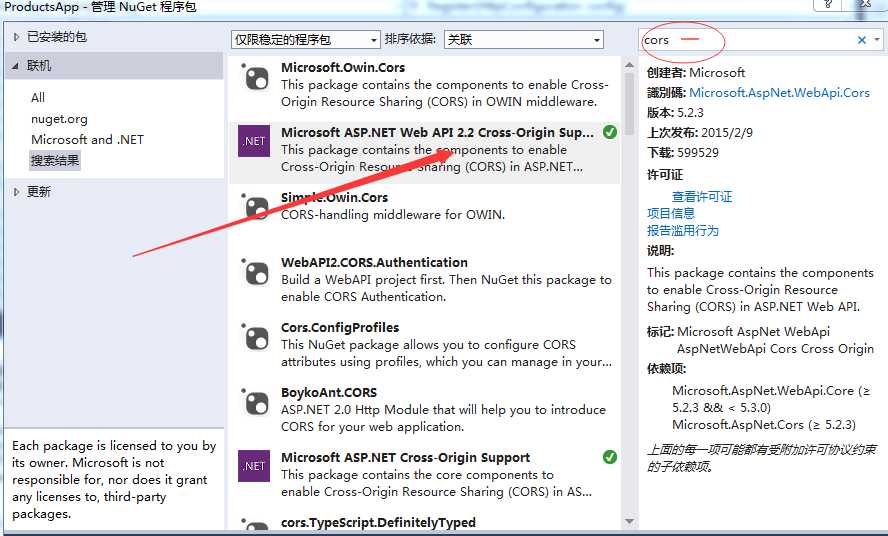
Task: Select the Cors.ConfigProfiles package title
Action: pyautogui.click(x=340, y=327)
